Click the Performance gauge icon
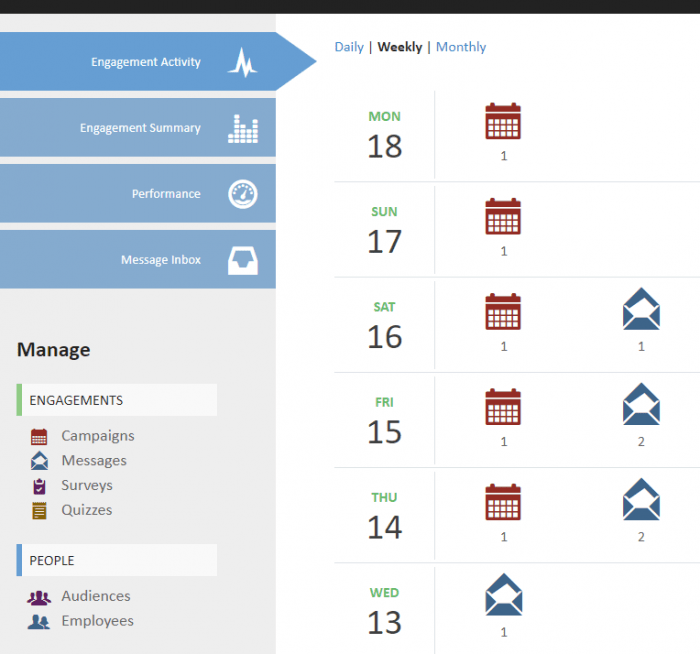Screen dimensions: 700x654 (243, 194)
